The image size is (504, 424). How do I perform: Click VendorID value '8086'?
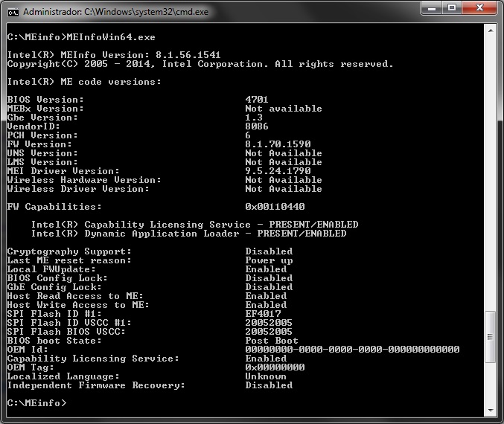[x=257, y=126]
